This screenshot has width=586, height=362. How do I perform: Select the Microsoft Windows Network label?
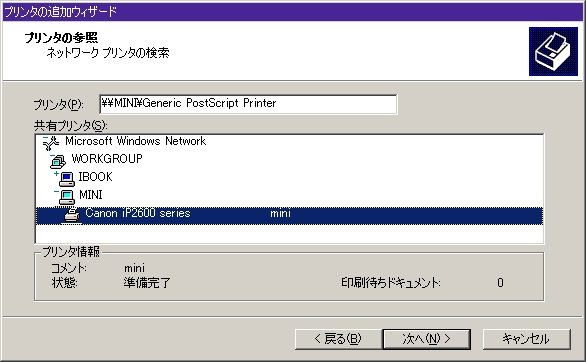click(x=135, y=141)
